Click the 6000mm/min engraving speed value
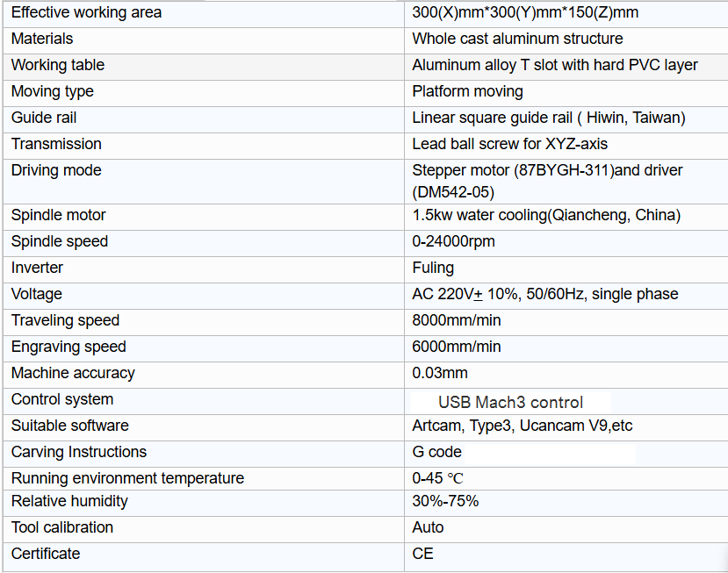728x573 pixels. click(x=457, y=347)
